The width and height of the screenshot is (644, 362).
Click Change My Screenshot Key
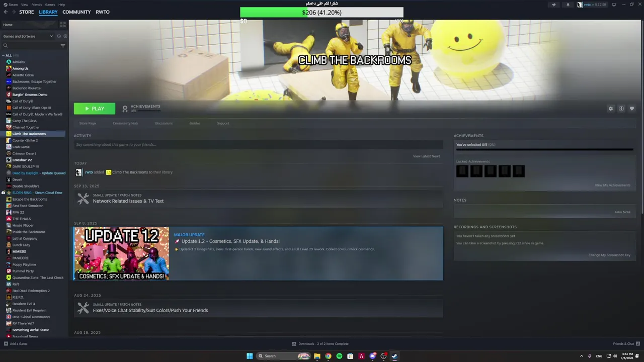point(609,255)
